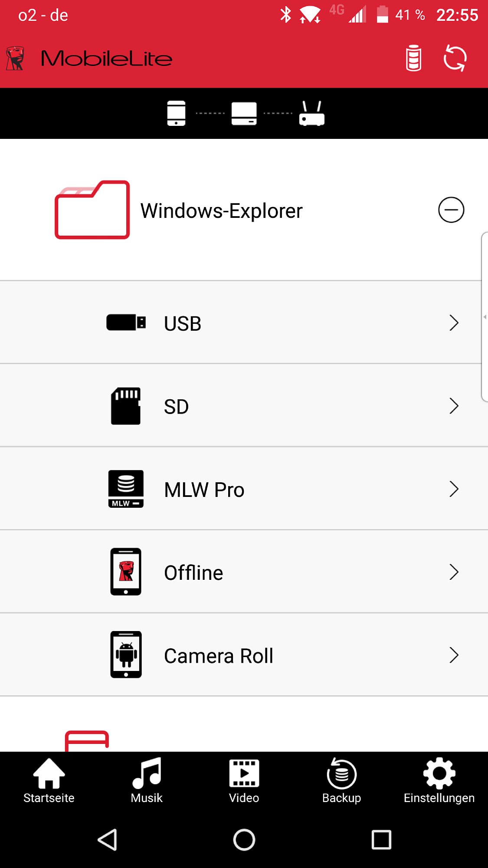The image size is (488, 868).
Task: Select the phone device icon in connection bar
Action: [x=176, y=113]
